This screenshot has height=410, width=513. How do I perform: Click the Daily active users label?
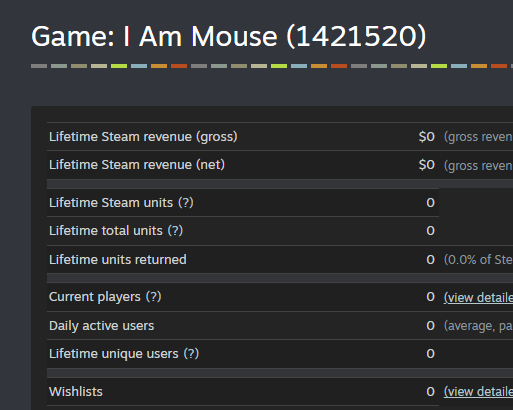point(101,326)
